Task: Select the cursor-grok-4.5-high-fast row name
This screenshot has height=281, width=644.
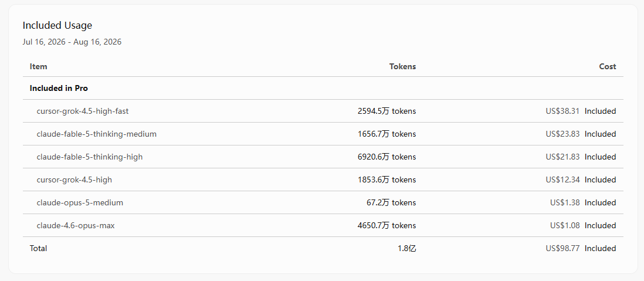Action: (x=83, y=111)
